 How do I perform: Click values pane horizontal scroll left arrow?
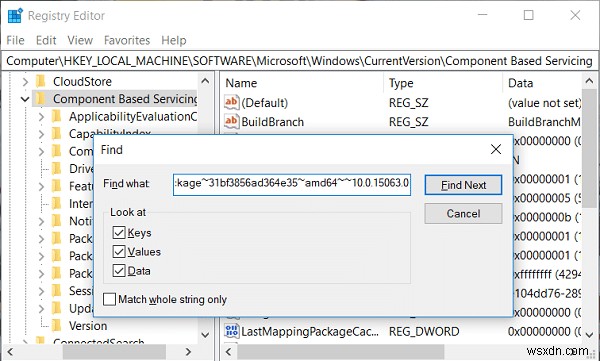click(x=228, y=352)
